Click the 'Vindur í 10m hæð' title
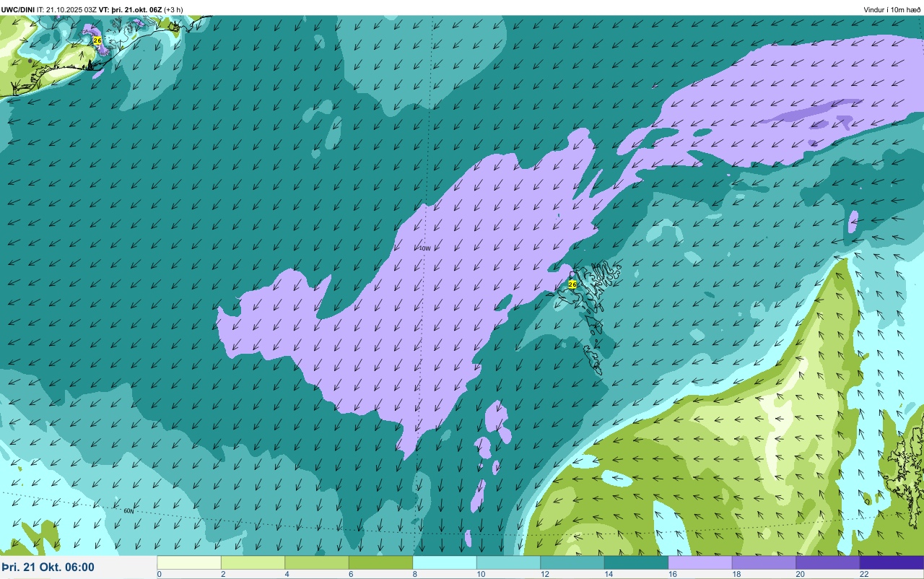 (x=892, y=9)
